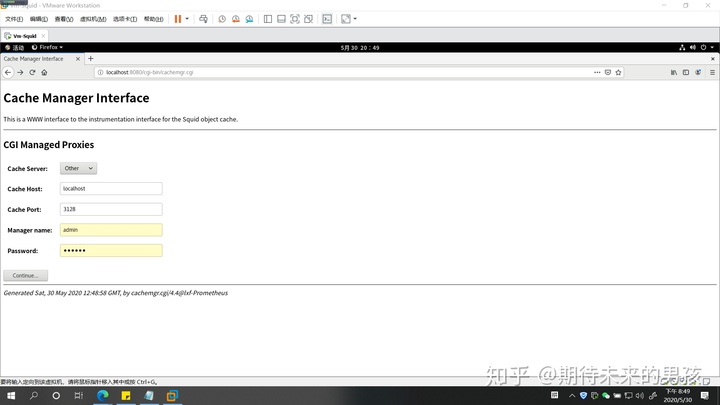This screenshot has width=720, height=405.
Task: Enter VMware full screen mode
Action: tap(295, 19)
